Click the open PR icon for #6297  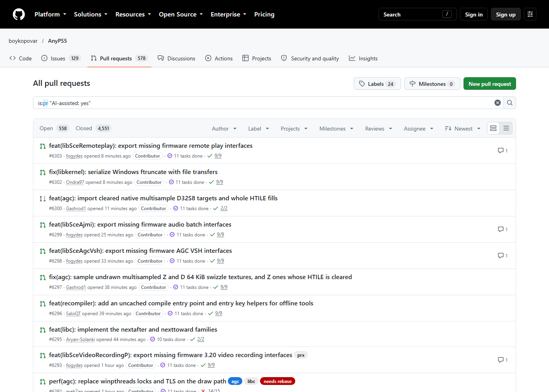click(x=43, y=278)
